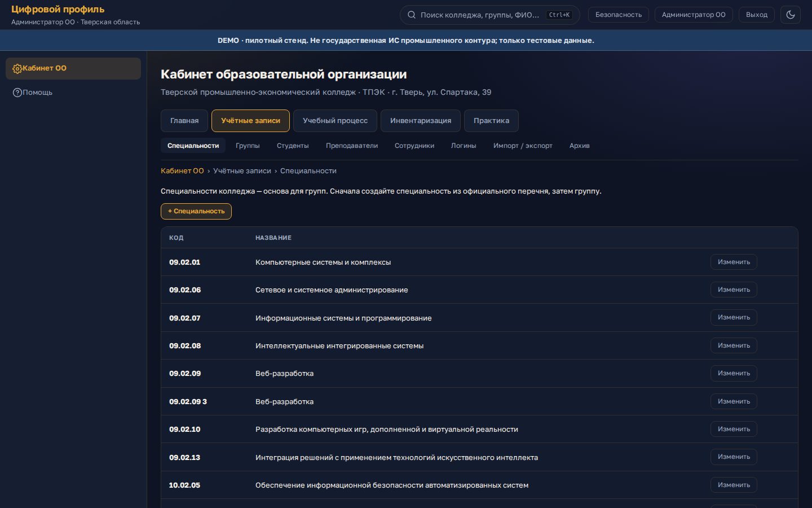Click the code cell 09.02.07
The width and height of the screenshot is (812, 508).
tap(185, 318)
